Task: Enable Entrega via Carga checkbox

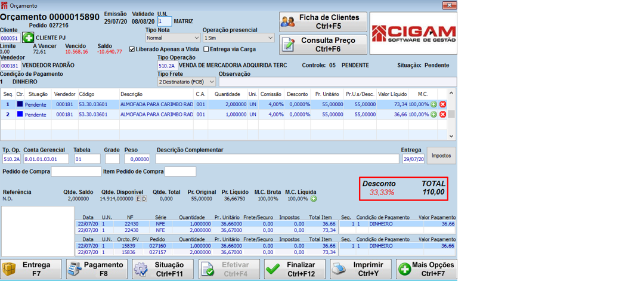Action: pos(206,50)
